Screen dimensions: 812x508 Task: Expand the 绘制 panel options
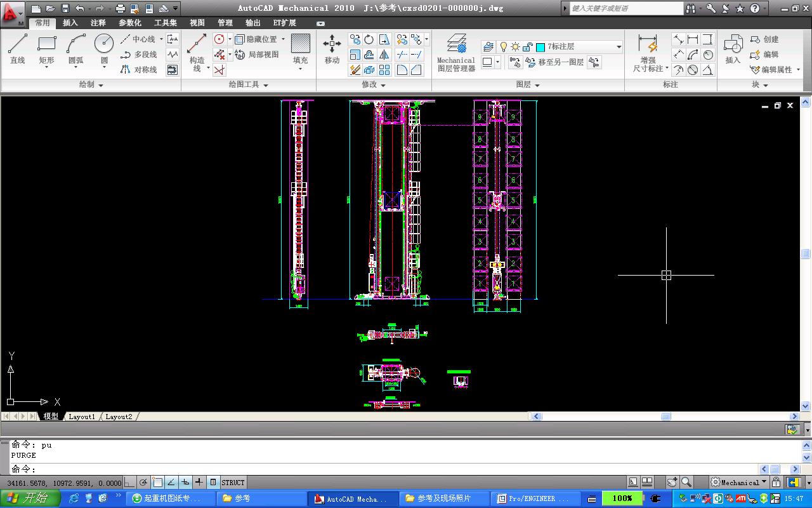tap(91, 84)
